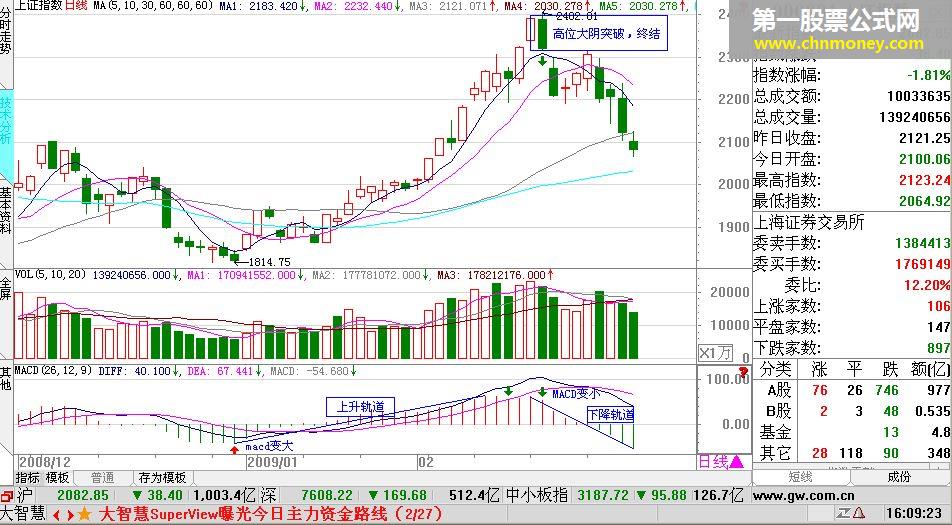Click the 最高指数 value 2123.24
This screenshot has height=525, width=952.
tap(924, 180)
